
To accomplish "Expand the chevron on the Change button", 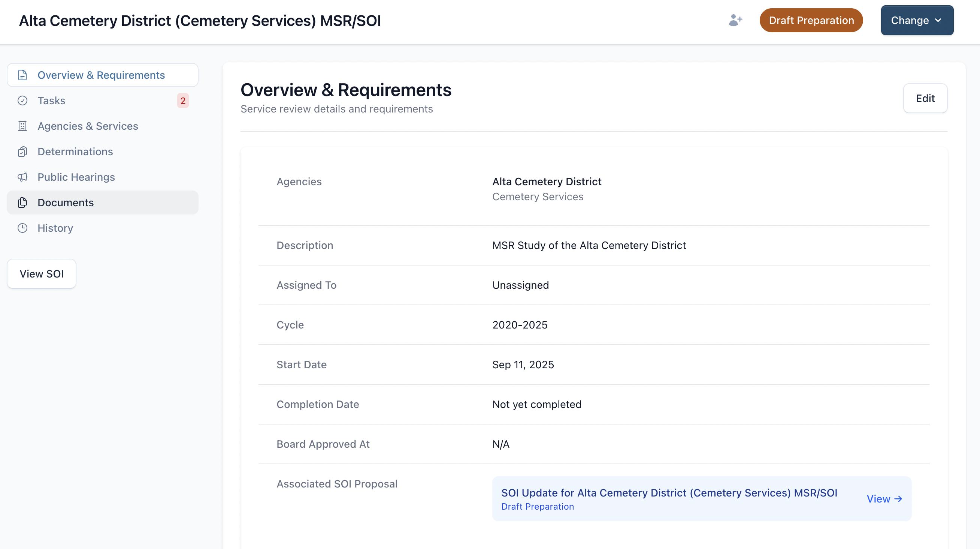I will 938,20.
